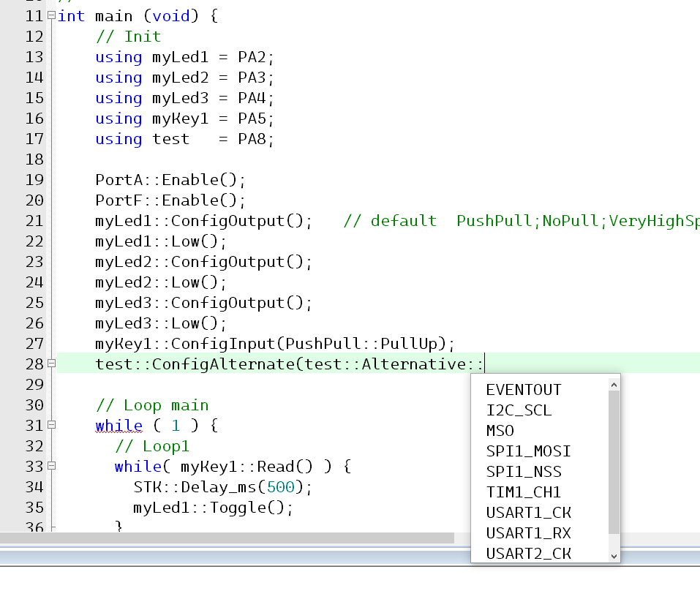Click the editor's horizontal scrollbar thumb
The width and height of the screenshot is (700, 591).
227,538
